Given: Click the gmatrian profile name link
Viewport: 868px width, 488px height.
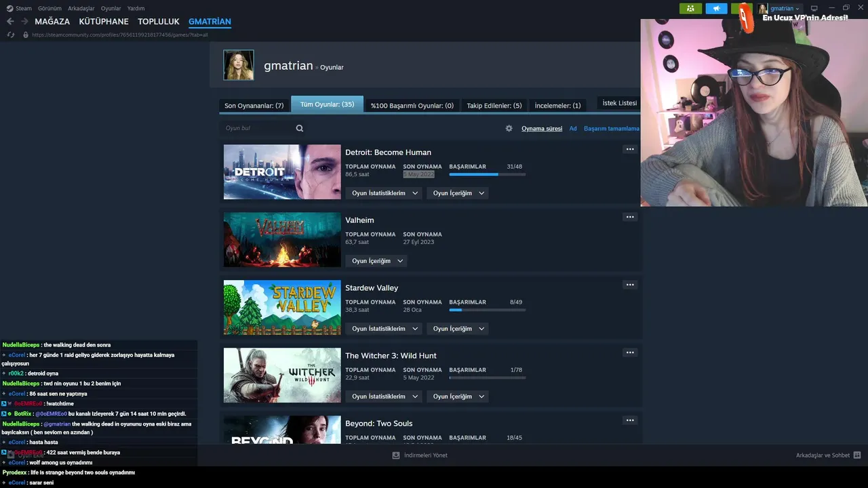Looking at the screenshot, I should point(288,66).
